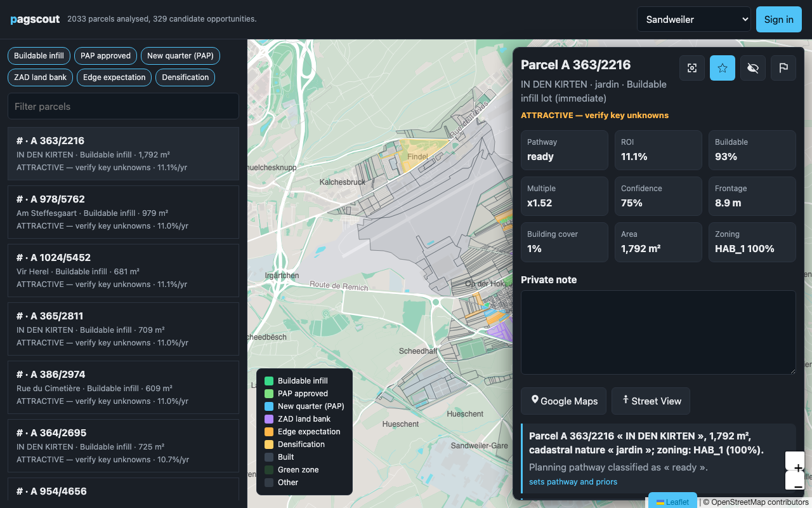Click the Confidence 75% stat card

click(x=658, y=196)
